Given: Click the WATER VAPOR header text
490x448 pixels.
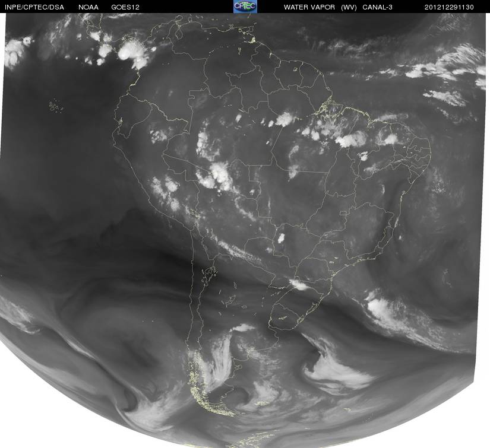Looking at the screenshot, I should click(x=309, y=7).
